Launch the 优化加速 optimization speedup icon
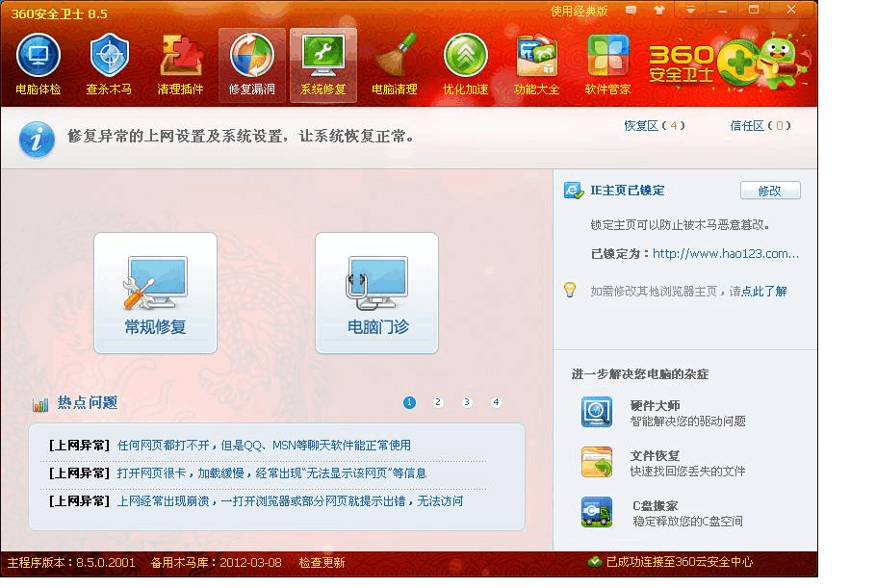Viewport: 876px width, 588px height. point(465,64)
